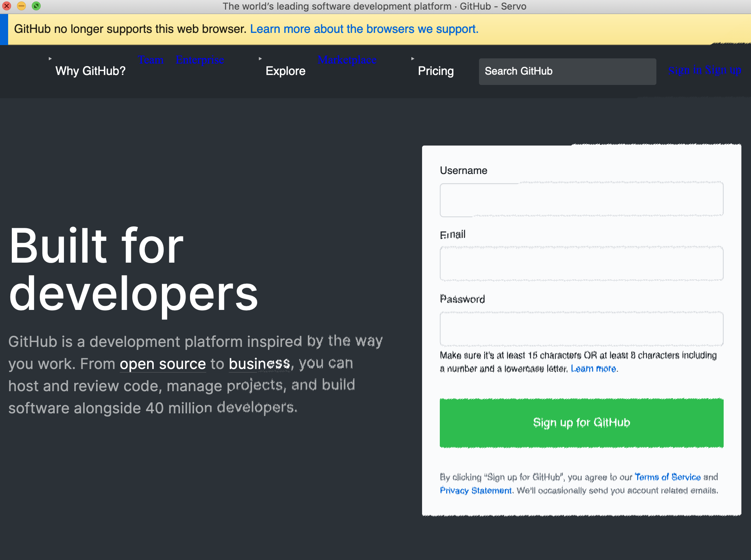Click into the Search GitHub field

pos(567,71)
